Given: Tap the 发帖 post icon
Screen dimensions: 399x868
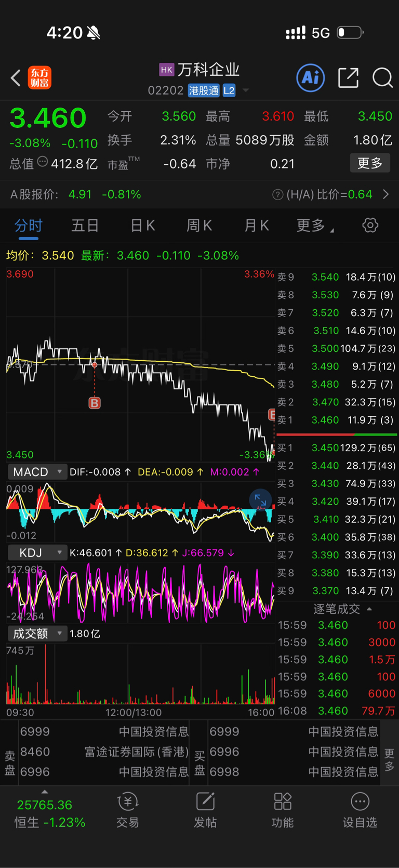Looking at the screenshot, I should pos(205,810).
